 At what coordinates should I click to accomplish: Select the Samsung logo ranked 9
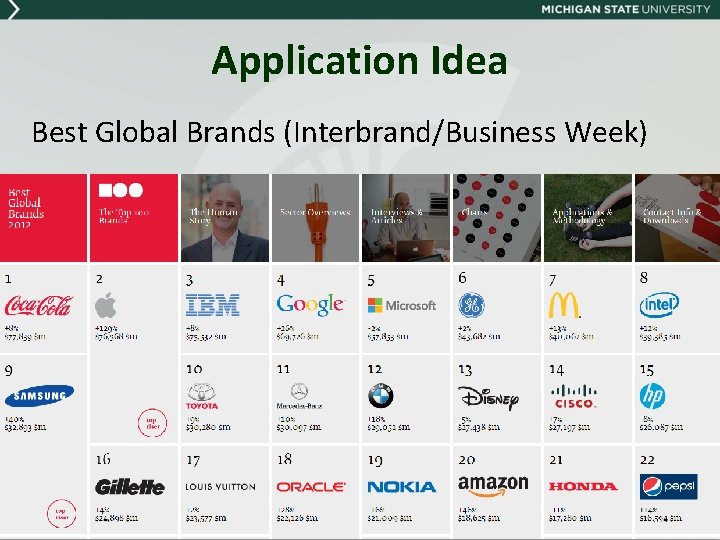point(39,395)
